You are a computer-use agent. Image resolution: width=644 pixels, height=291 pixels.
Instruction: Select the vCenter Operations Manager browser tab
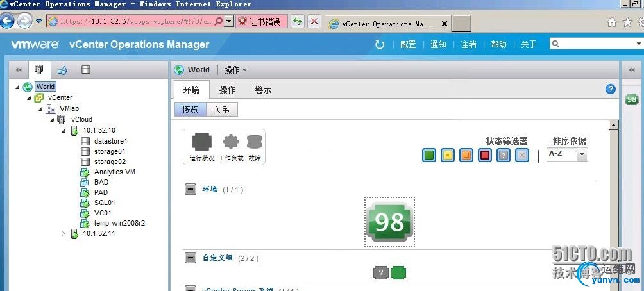click(387, 24)
